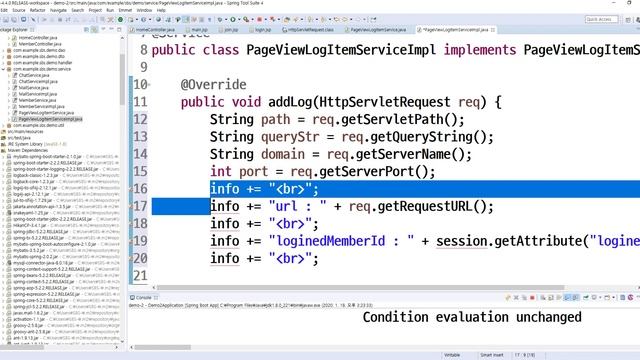Screen dimensions: 640x360
Task: Open the Help menu
Action: 161,10
